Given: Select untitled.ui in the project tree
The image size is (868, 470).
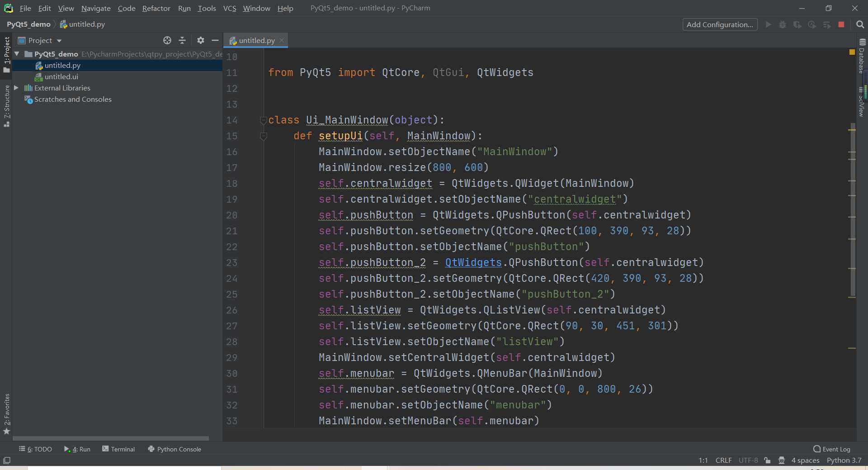Looking at the screenshot, I should (x=118, y=76).
